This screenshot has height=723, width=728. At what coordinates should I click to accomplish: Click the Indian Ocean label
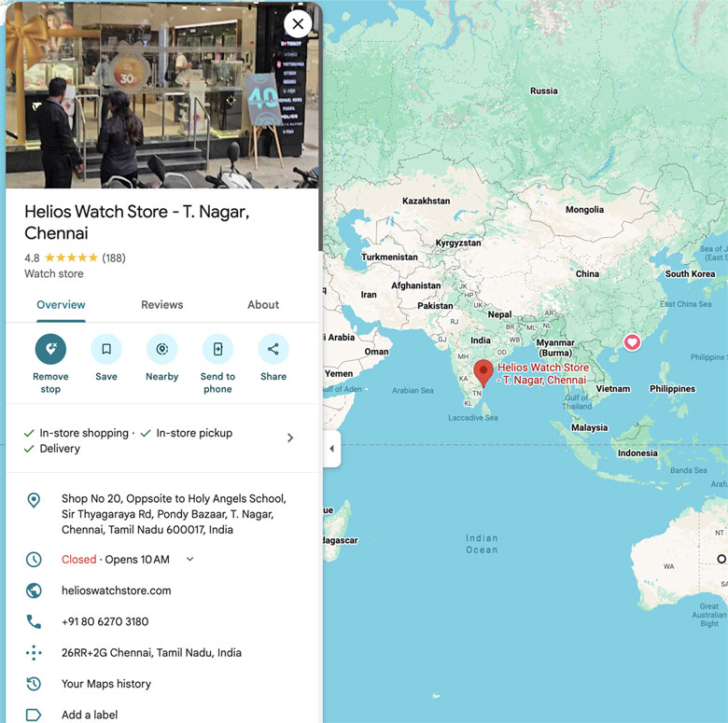(x=482, y=544)
